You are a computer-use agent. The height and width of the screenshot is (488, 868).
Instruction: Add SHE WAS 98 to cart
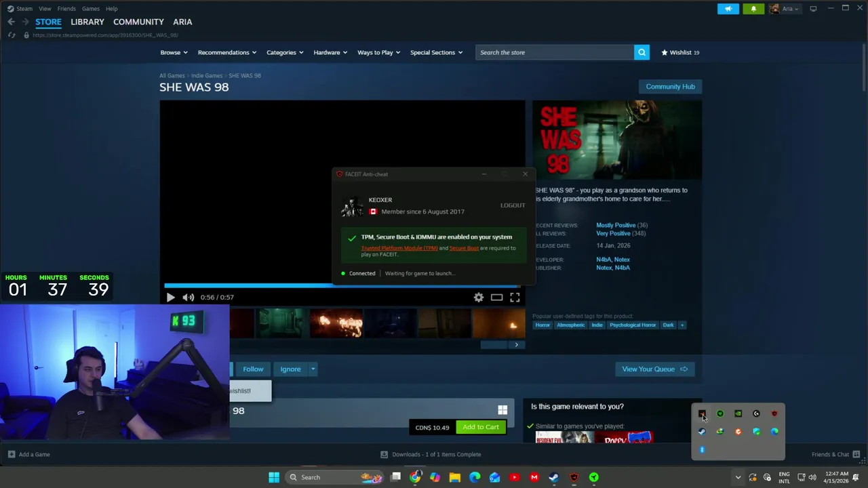pyautogui.click(x=481, y=427)
